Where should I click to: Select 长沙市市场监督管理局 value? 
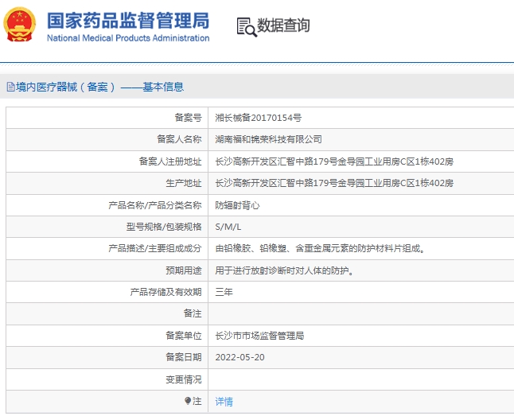point(259,336)
